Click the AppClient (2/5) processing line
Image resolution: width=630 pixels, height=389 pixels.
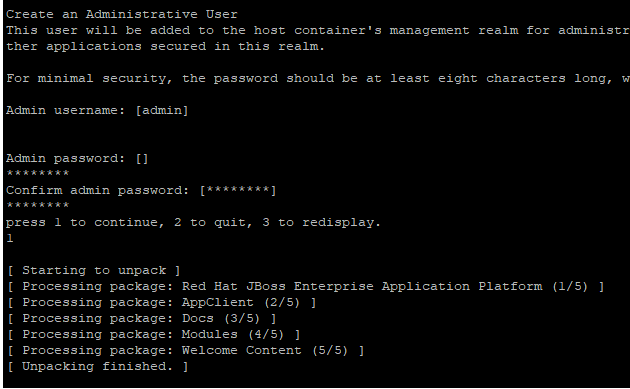(162, 303)
